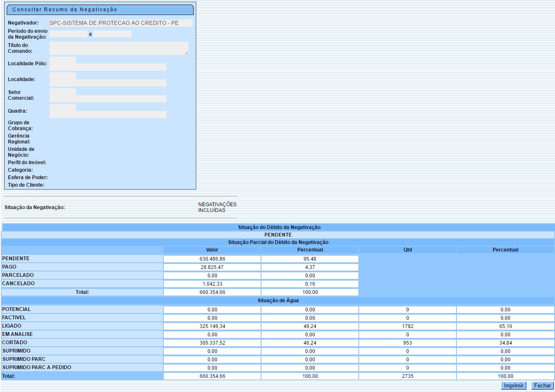Click the Fechar button
The width and height of the screenshot is (555, 392).
point(542,386)
